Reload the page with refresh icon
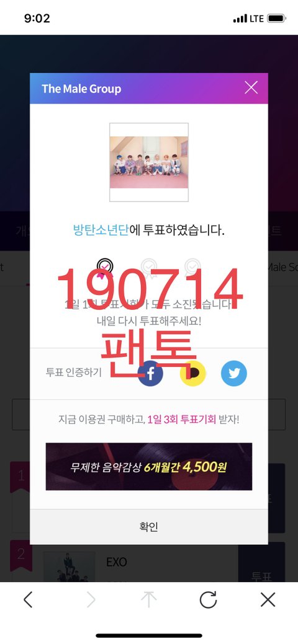Image resolution: width=298 pixels, height=644 pixels. (208, 599)
